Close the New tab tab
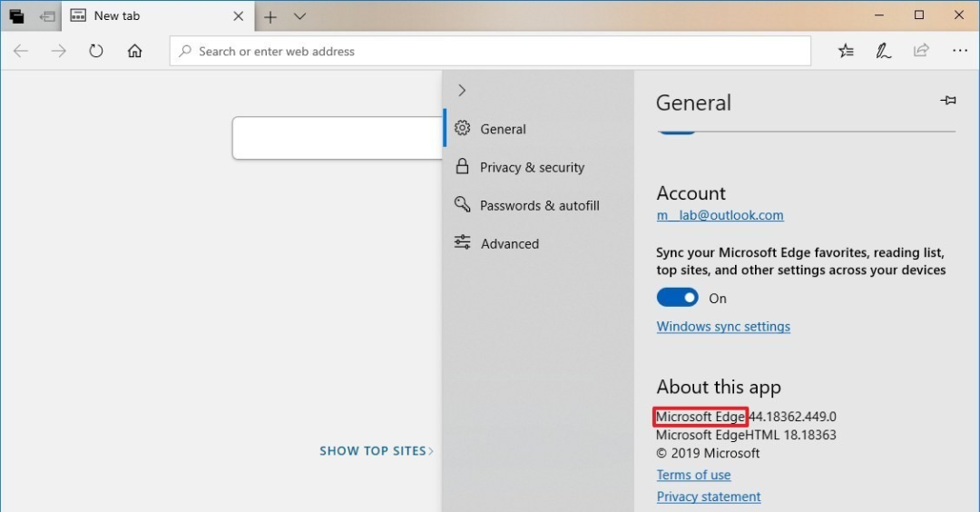Screen dimensions: 980x512 [x=238, y=16]
